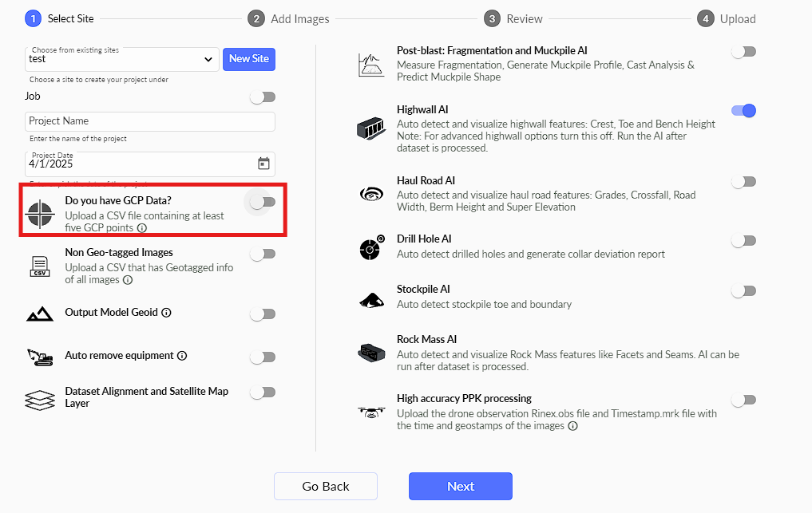Image resolution: width=812 pixels, height=513 pixels.
Task: Click the Project Name input field
Action: click(x=150, y=121)
